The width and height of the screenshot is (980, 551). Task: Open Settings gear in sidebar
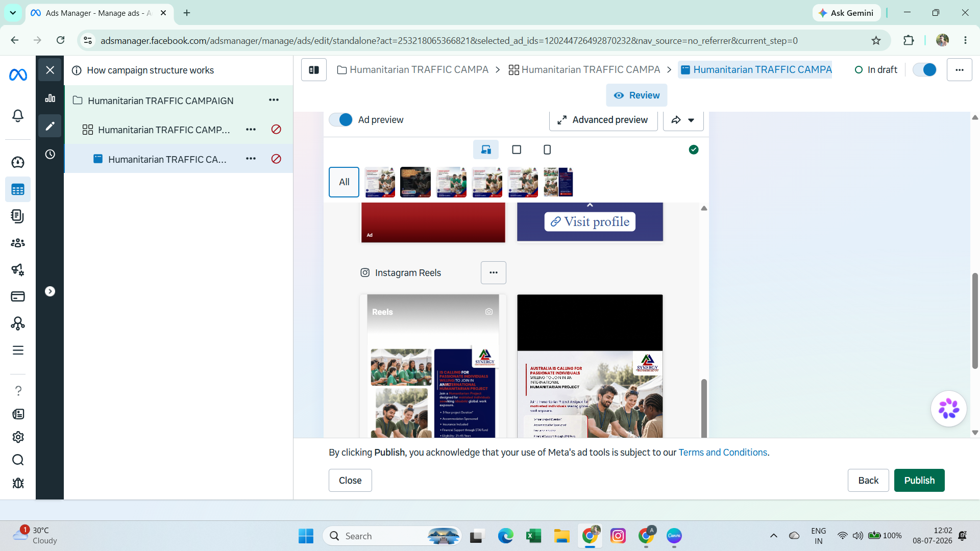click(x=18, y=437)
